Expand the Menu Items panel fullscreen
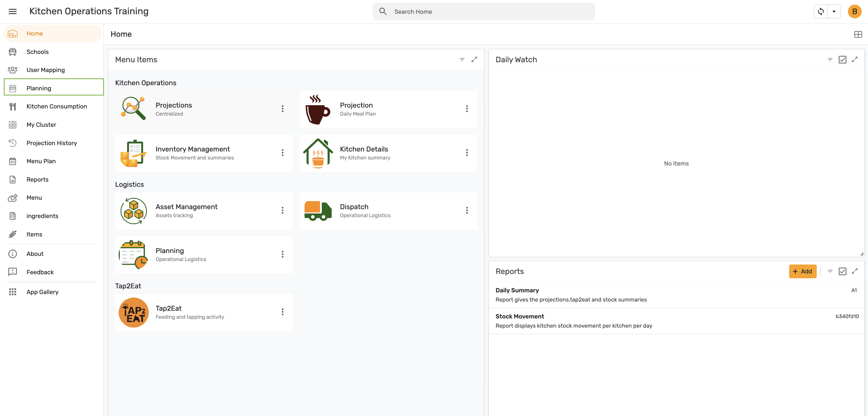The image size is (868, 416). (x=474, y=60)
